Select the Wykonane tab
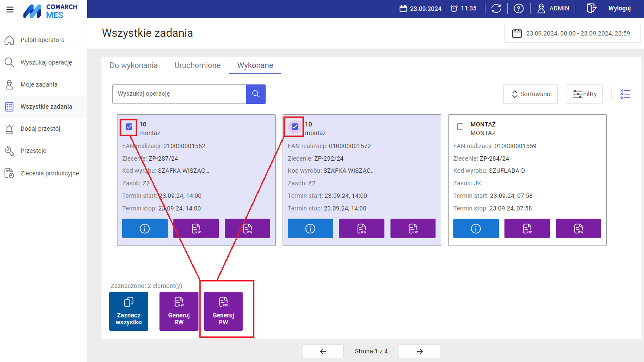 pyautogui.click(x=255, y=65)
